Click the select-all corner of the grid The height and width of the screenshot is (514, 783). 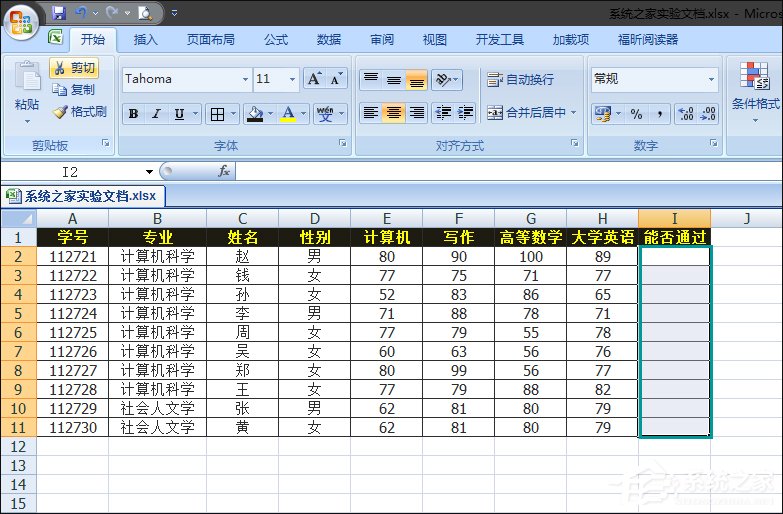(18, 219)
